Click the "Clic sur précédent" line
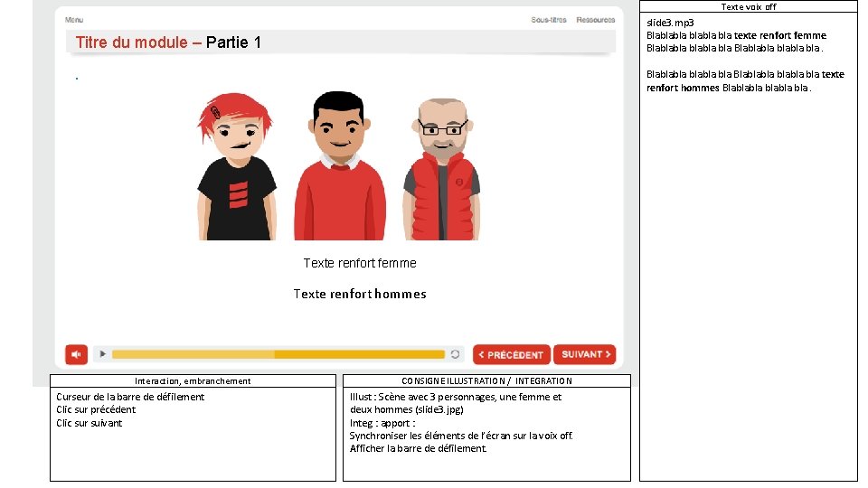Image resolution: width=868 pixels, height=488 pixels. (96, 409)
